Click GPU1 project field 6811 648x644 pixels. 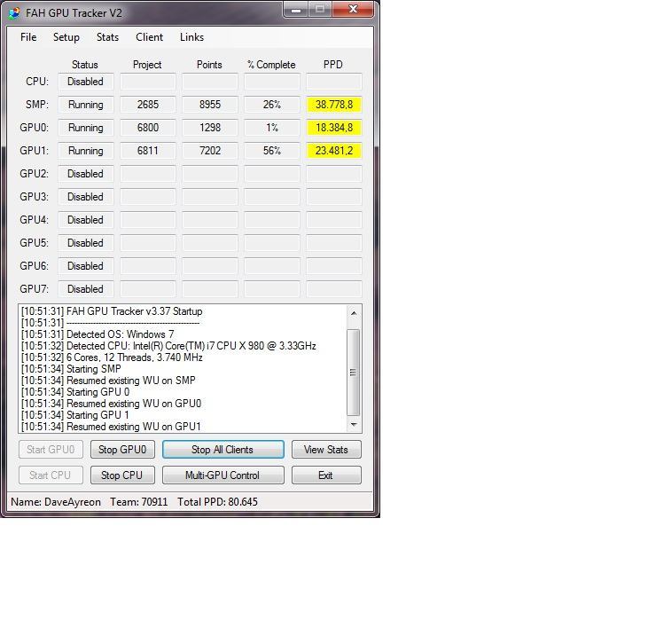coord(147,151)
